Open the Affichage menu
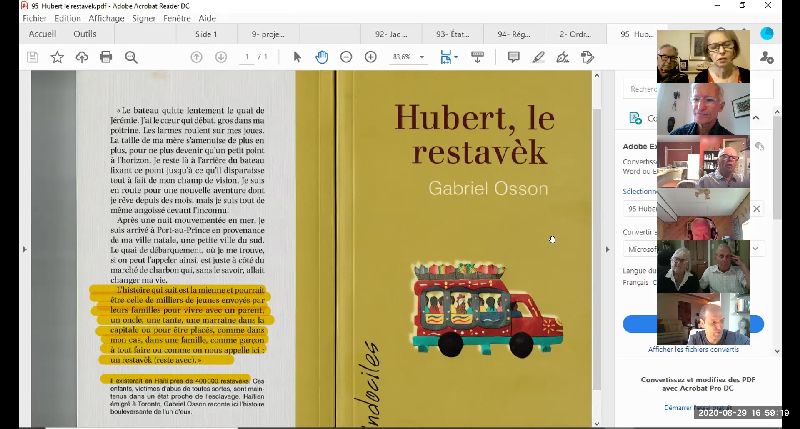 click(x=106, y=18)
